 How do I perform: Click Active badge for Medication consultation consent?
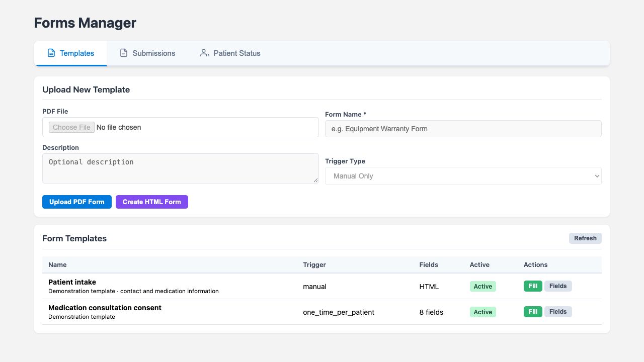click(483, 312)
